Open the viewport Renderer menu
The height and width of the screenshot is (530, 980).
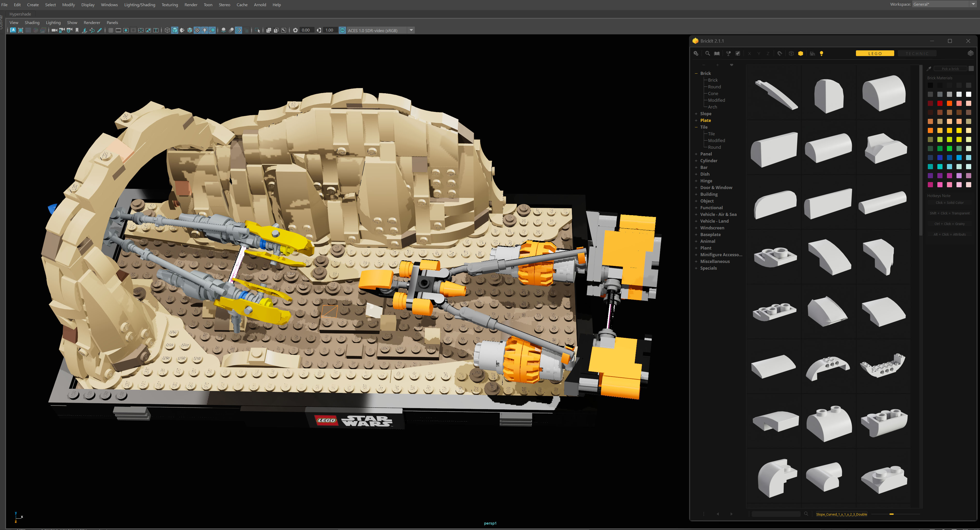tap(92, 22)
